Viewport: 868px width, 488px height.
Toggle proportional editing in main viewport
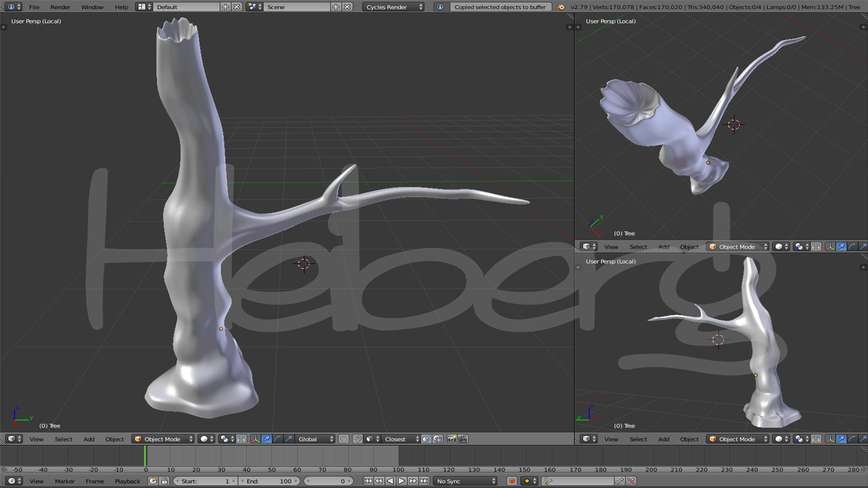click(344, 439)
